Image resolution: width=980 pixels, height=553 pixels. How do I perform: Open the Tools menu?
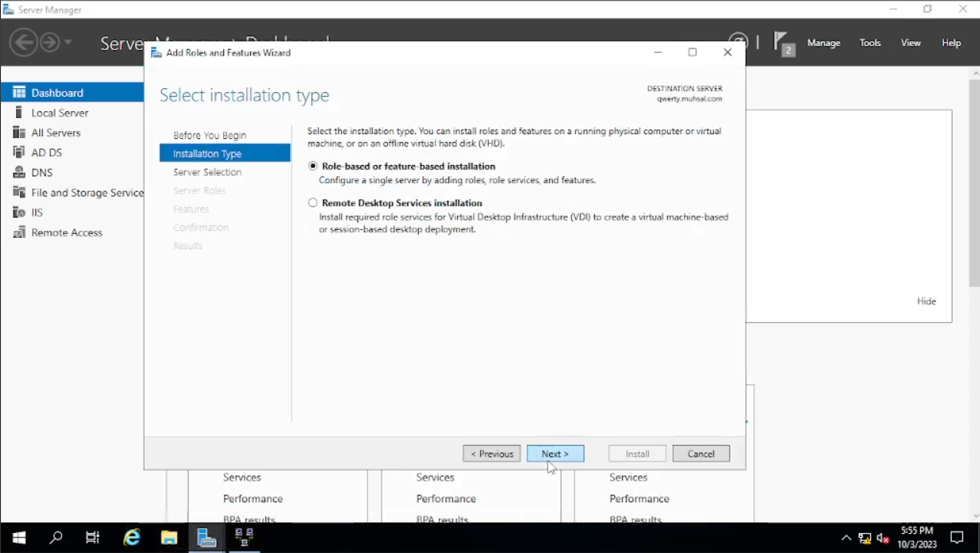870,43
